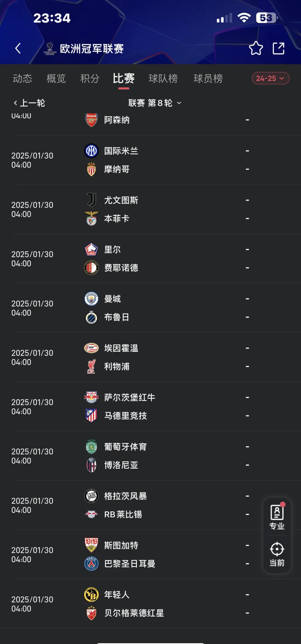Tap the back arrow in header
Viewport: 301px width, 644px height.
[x=18, y=48]
